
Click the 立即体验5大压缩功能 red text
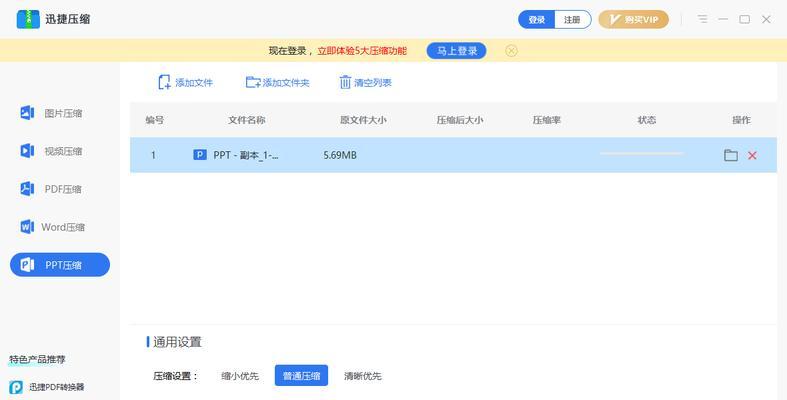[x=362, y=51]
